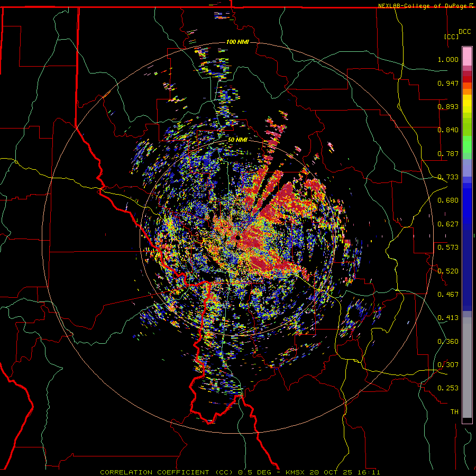Select the 0.413 scale value

(448, 318)
